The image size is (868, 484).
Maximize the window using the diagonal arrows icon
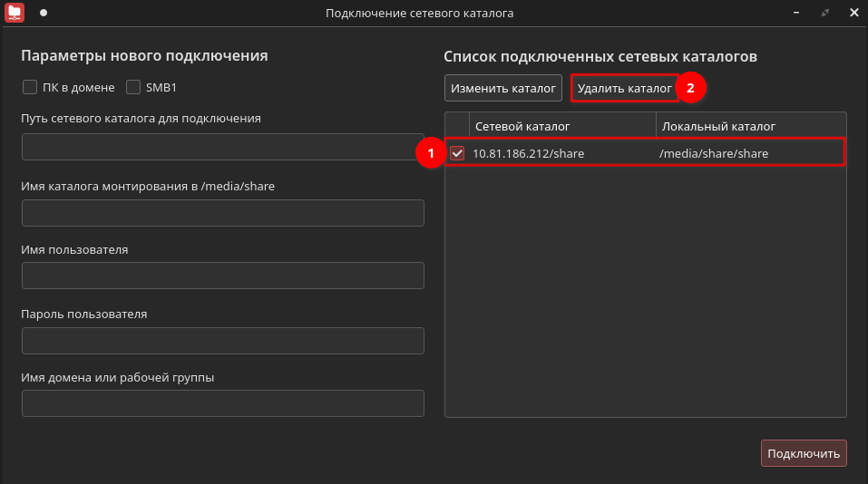824,13
